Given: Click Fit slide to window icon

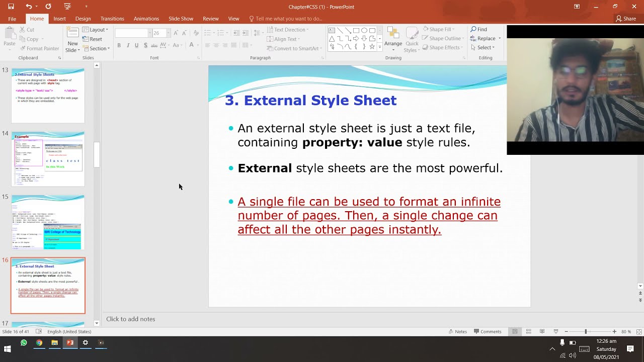Looking at the screenshot, I should point(638,331).
